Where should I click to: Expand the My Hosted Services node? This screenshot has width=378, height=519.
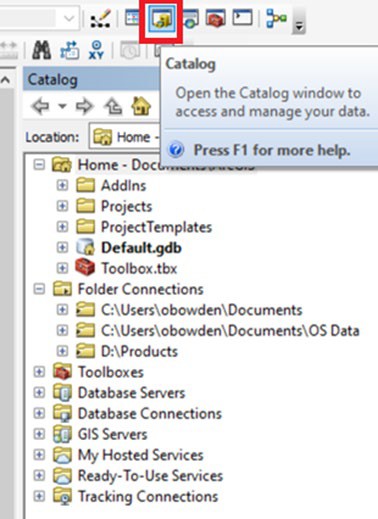pos(39,455)
